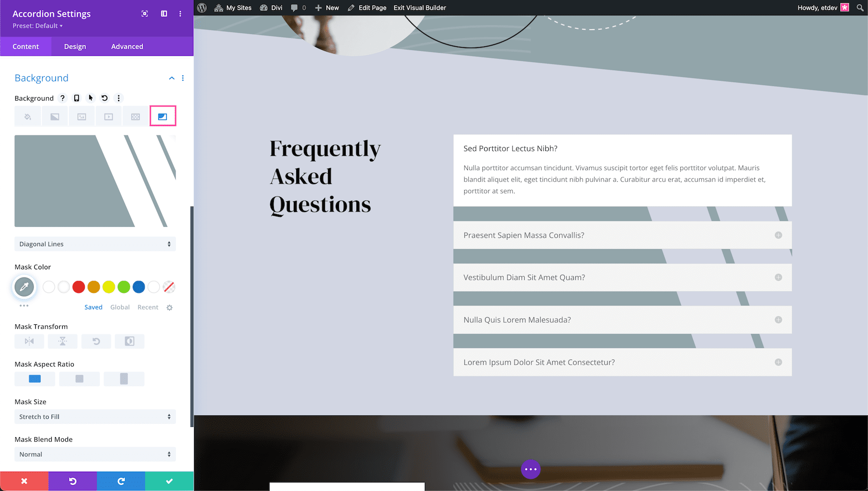The image size is (868, 491).
Task: Open the background video tab
Action: [108, 116]
